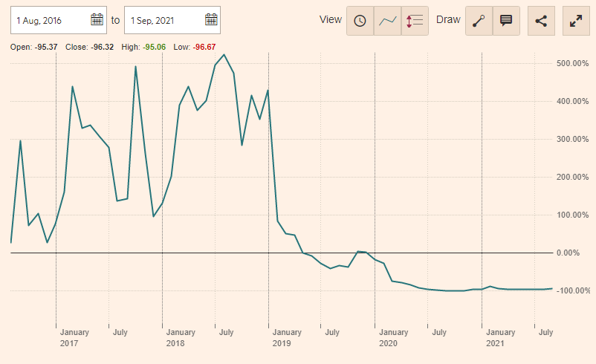Image resolution: width=596 pixels, height=364 pixels.
Task: Click the High value -95.06 readout
Action: (154, 47)
